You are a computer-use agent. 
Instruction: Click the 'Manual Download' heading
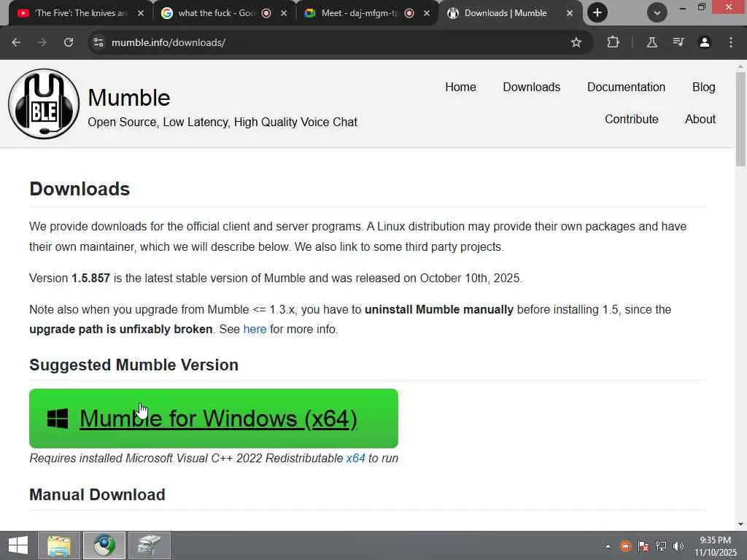97,495
